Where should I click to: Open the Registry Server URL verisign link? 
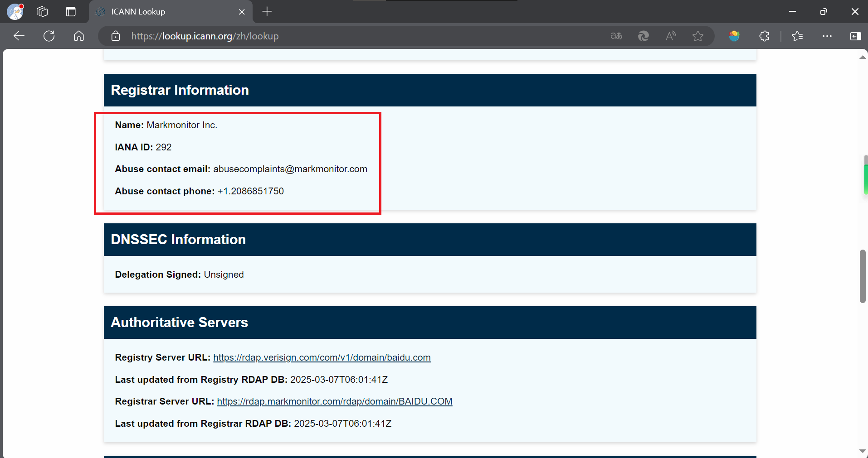point(322,357)
